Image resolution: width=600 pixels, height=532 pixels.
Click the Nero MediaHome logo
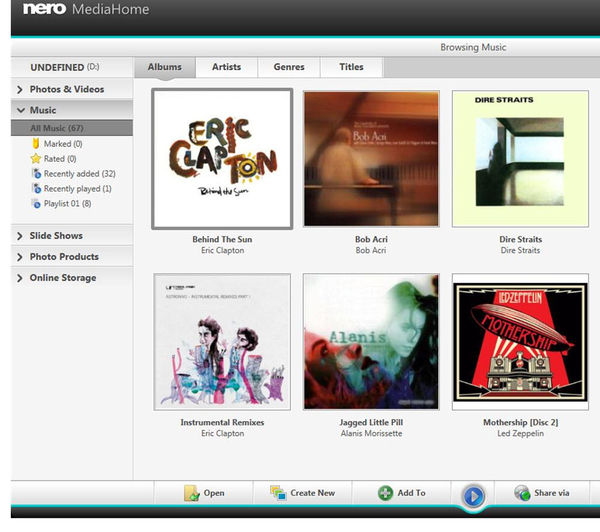click(x=86, y=9)
